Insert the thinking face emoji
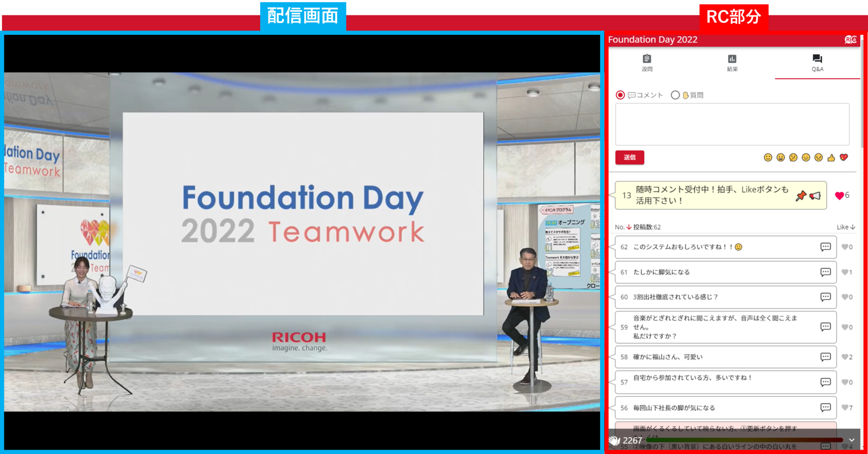 793,157
